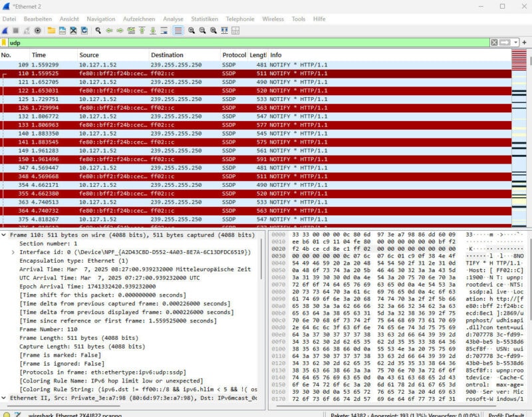
Task: Click the colored packet minimap bar
Action: 520,133
